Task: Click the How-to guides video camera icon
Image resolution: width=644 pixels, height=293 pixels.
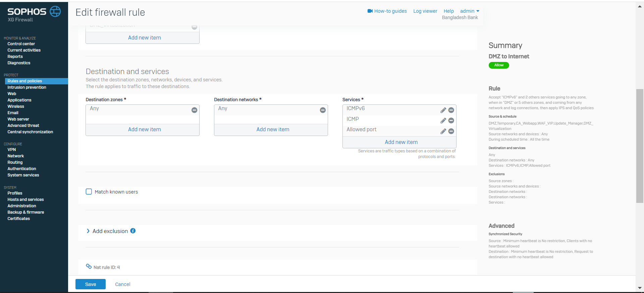Action: click(370, 11)
